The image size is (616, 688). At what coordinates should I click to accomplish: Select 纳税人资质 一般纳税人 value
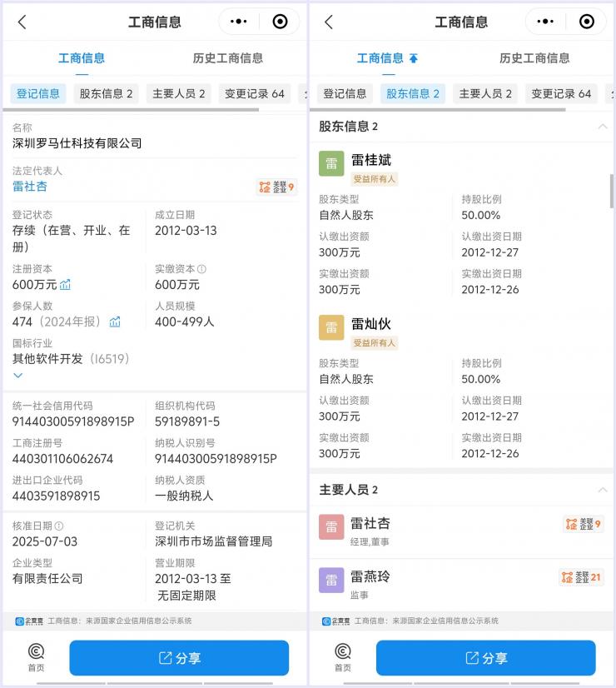[x=184, y=496]
